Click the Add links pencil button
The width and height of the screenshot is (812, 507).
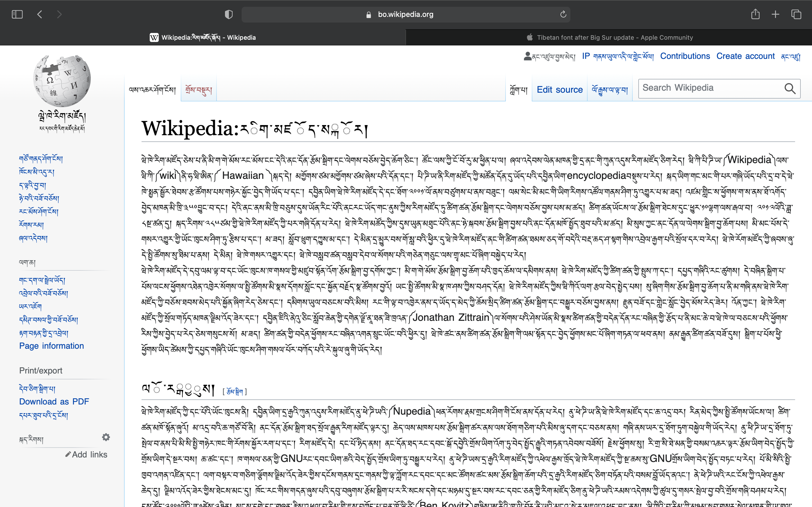tap(87, 454)
